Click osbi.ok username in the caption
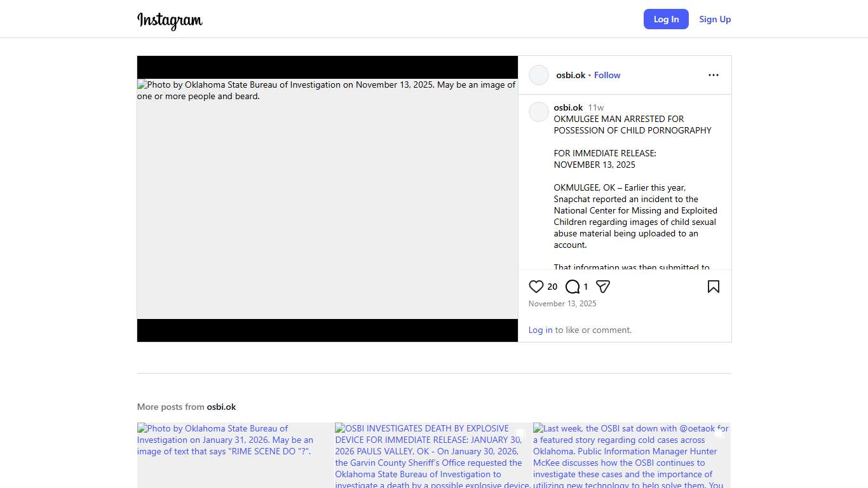Screen dimensions: 868x488 click(x=568, y=107)
